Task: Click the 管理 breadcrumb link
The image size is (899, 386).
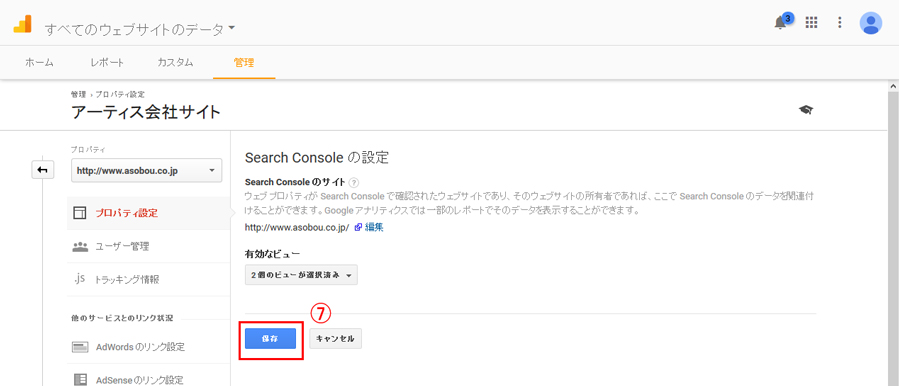Action: pos(79,94)
